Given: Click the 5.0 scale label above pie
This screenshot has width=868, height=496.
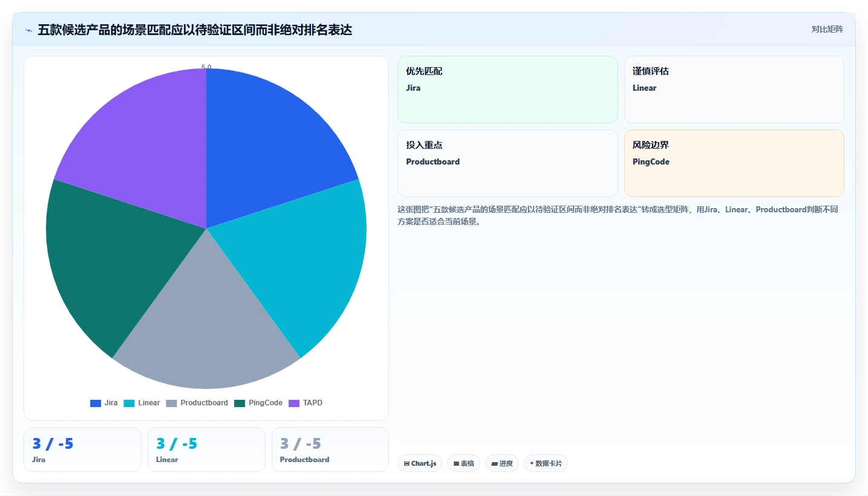Looking at the screenshot, I should (x=206, y=67).
